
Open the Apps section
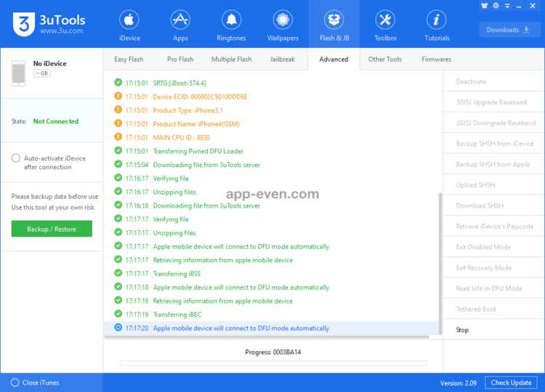180,25
